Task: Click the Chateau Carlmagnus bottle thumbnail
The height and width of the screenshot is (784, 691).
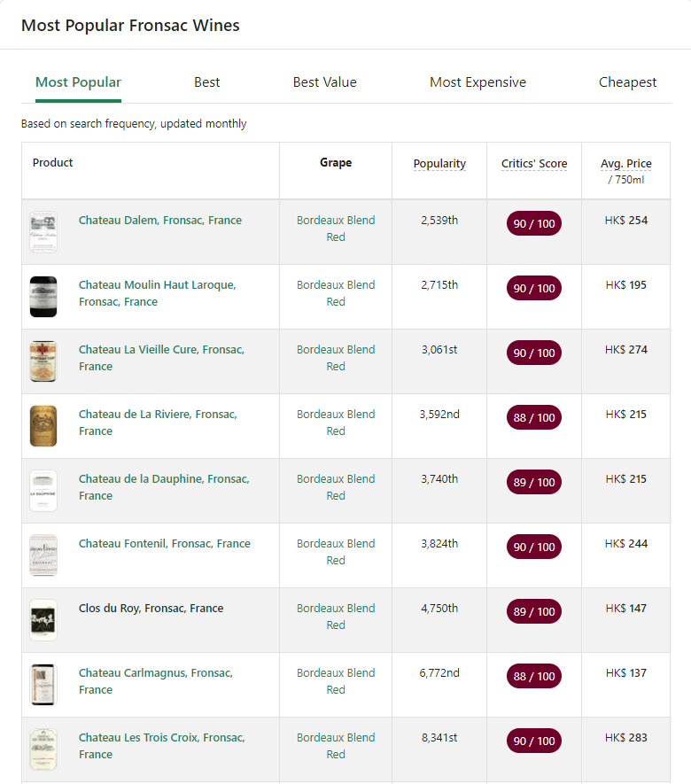Action: pyautogui.click(x=43, y=685)
